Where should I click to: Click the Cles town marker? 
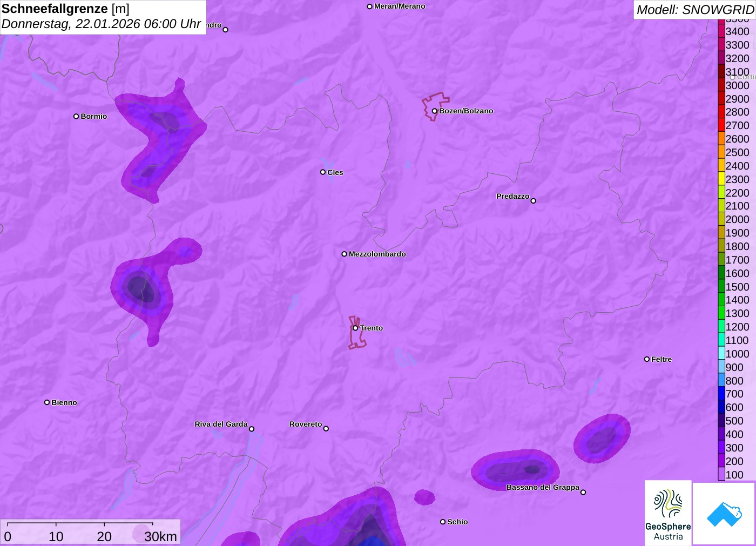(x=323, y=172)
